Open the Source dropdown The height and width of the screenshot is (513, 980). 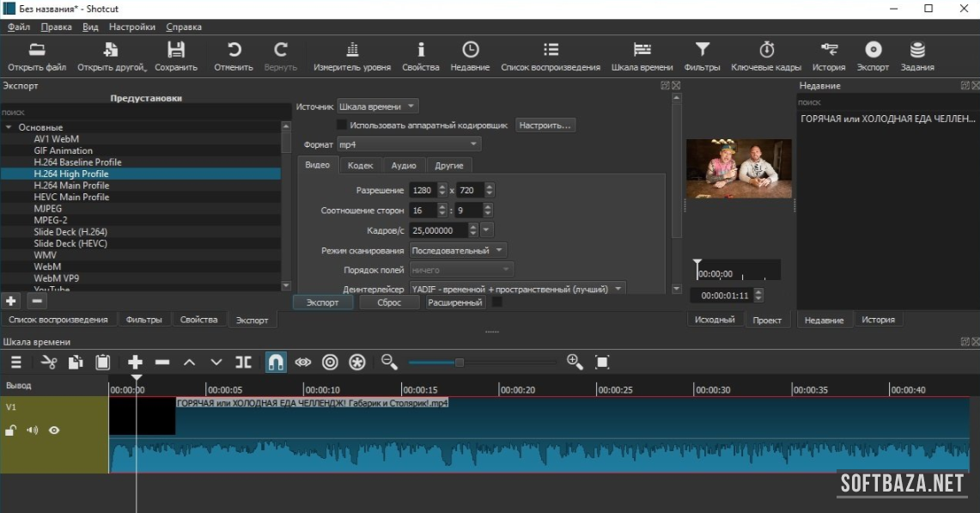(x=377, y=107)
